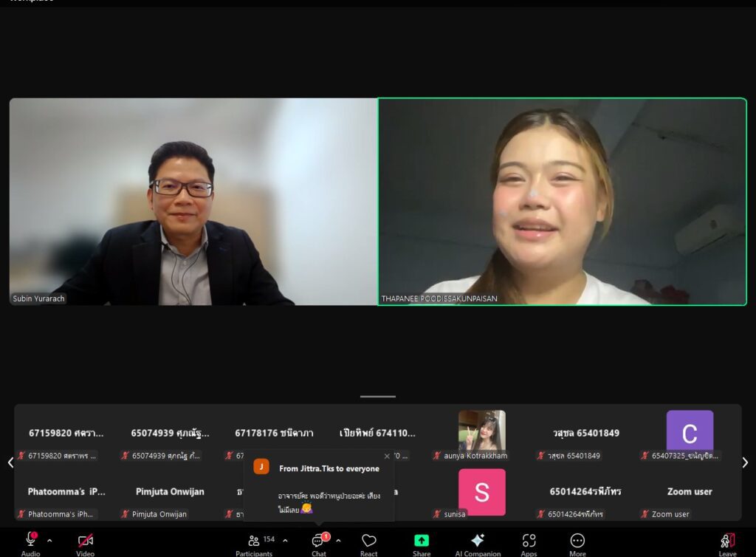
Task: Click the Subin Yurarach name label
Action: coord(38,298)
